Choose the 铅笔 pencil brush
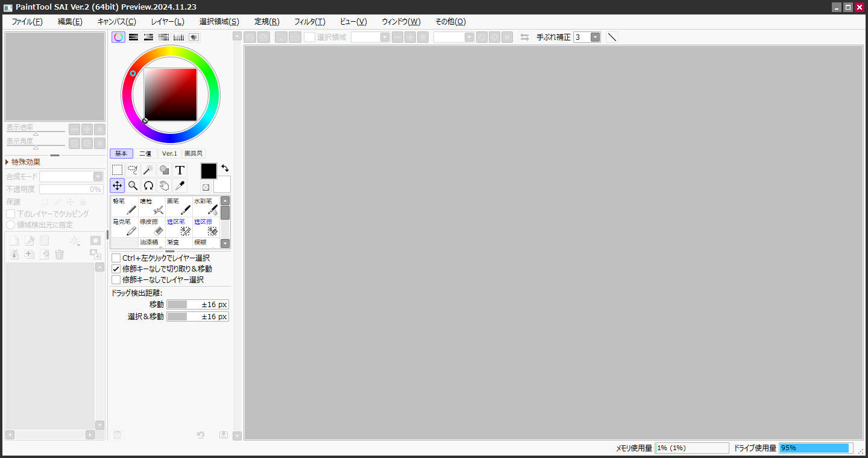Screen dimensions: 868x458 coord(124,206)
